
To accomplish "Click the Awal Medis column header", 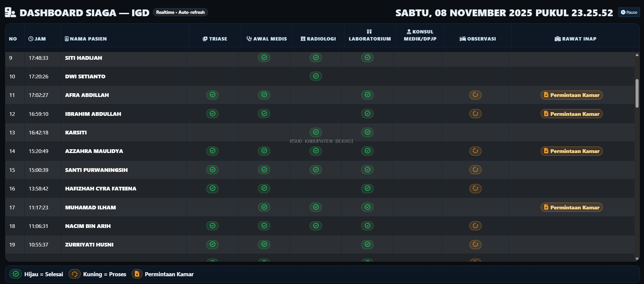I will click(x=266, y=39).
